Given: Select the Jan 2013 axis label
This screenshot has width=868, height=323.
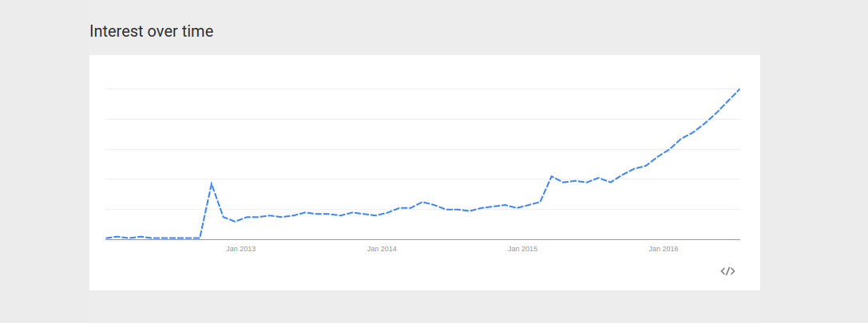Looking at the screenshot, I should coord(241,249).
